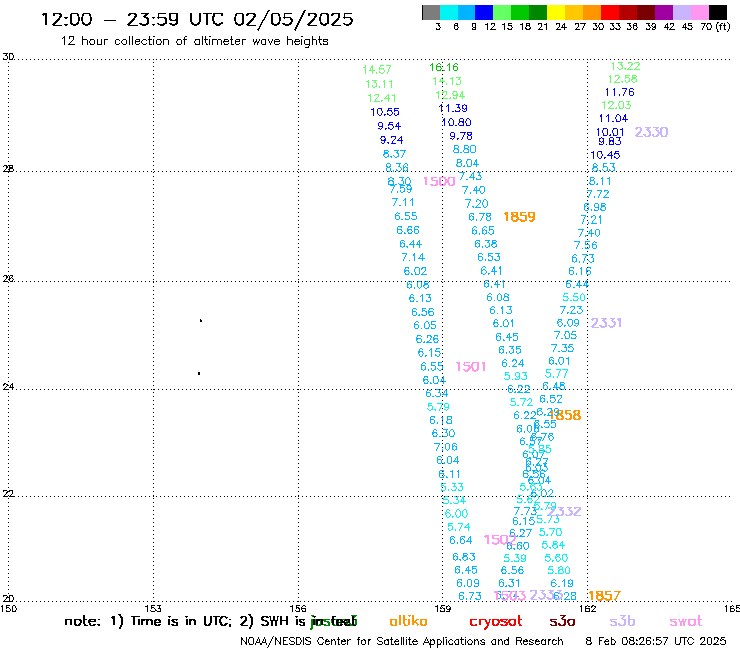This screenshot has width=740, height=650.
Task: Click the 13.11 wave height reading
Action: click(379, 84)
